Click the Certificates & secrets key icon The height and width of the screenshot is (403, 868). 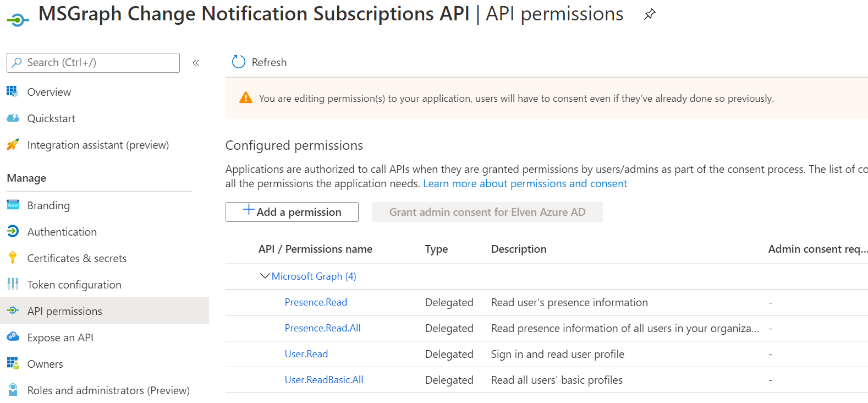pos(13,258)
